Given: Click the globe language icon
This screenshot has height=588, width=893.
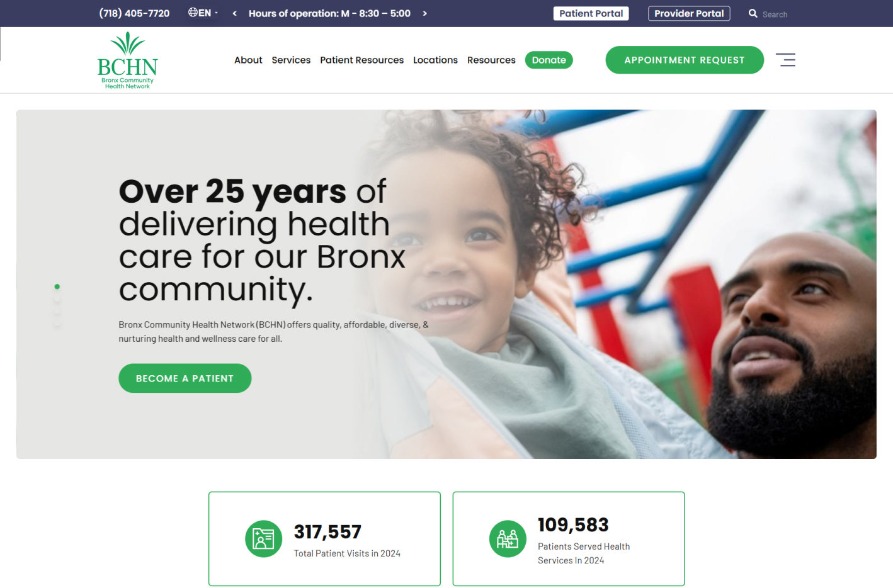Looking at the screenshot, I should click(x=193, y=12).
